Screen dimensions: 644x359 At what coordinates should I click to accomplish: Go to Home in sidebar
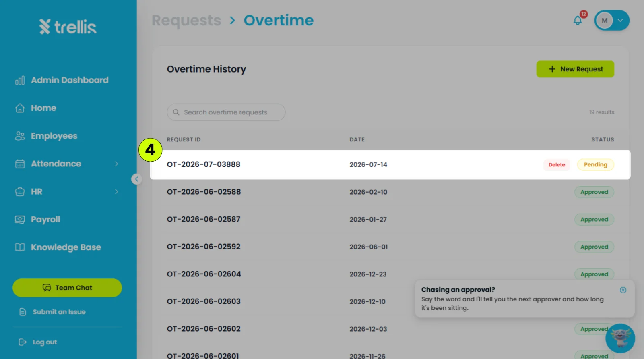35,108
